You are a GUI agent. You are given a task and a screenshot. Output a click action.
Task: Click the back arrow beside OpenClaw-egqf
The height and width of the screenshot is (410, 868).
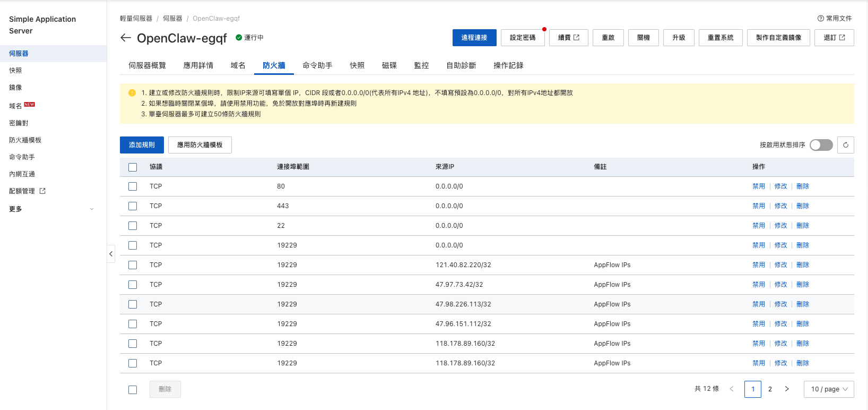[x=126, y=38]
